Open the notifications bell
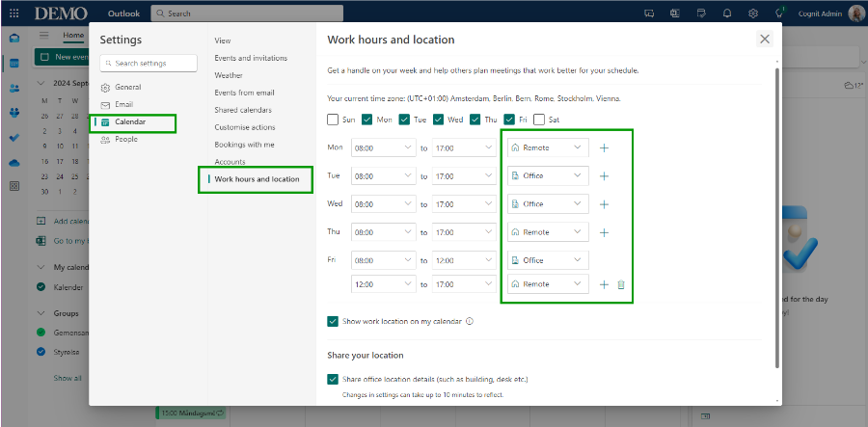Image resolution: width=868 pixels, height=427 pixels. pos(726,13)
